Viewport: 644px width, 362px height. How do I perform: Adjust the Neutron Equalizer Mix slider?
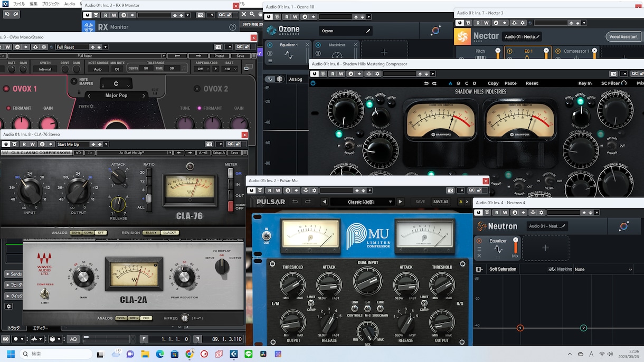pos(516,247)
